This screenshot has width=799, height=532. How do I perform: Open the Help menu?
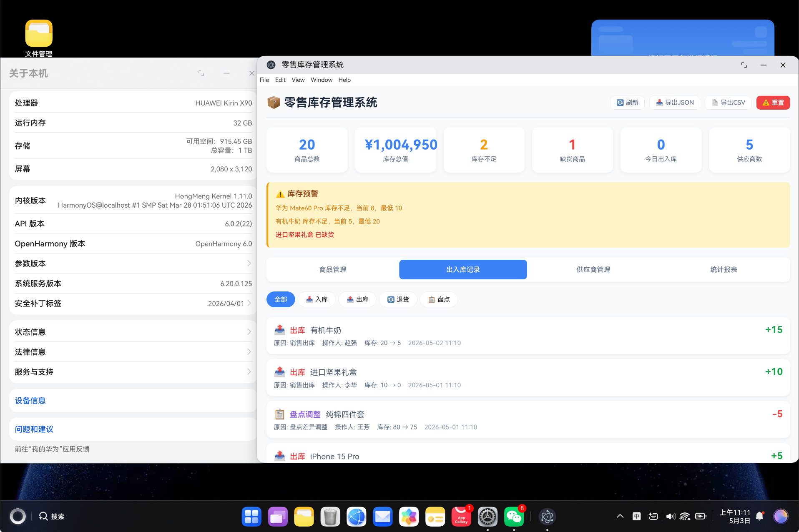tap(344, 80)
